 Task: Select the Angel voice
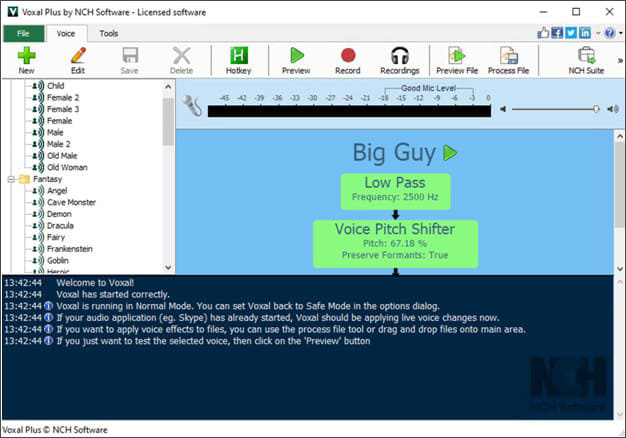(x=57, y=190)
